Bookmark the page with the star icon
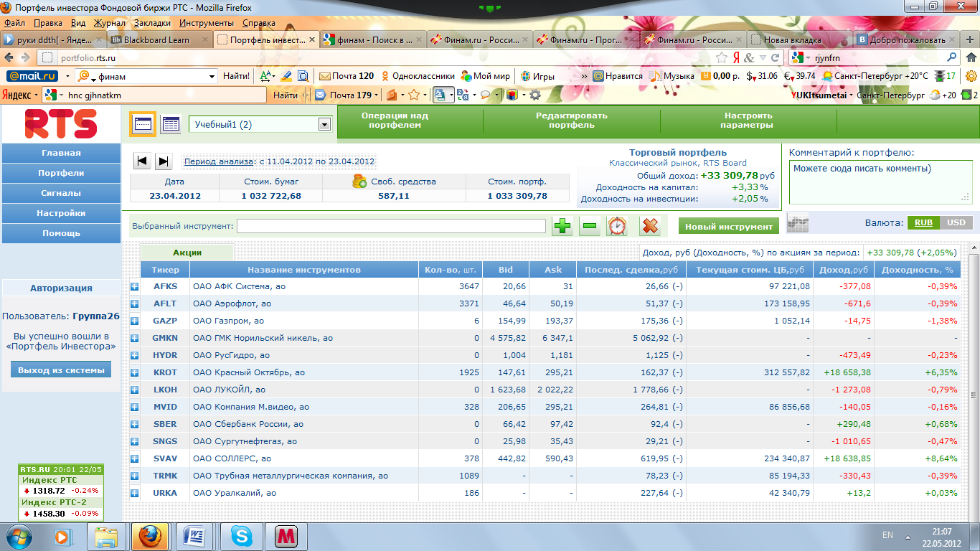Viewport: 980px width, 551px height. click(722, 57)
